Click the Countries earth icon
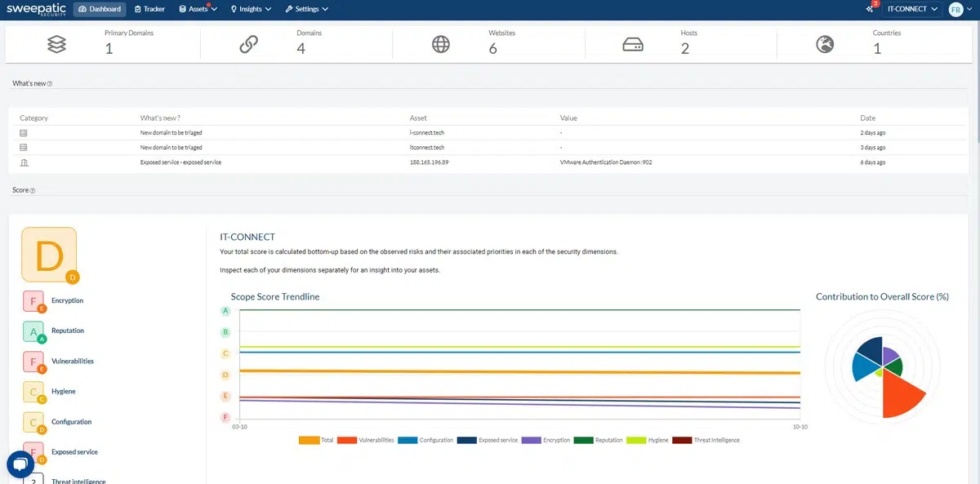Screen dimensions: 980x484 (x=825, y=44)
